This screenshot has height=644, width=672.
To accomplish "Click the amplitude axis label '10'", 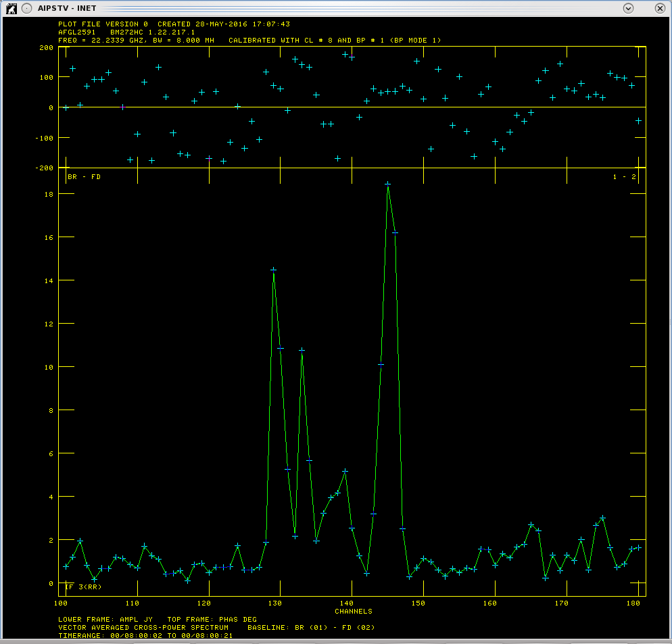I will pos(49,367).
